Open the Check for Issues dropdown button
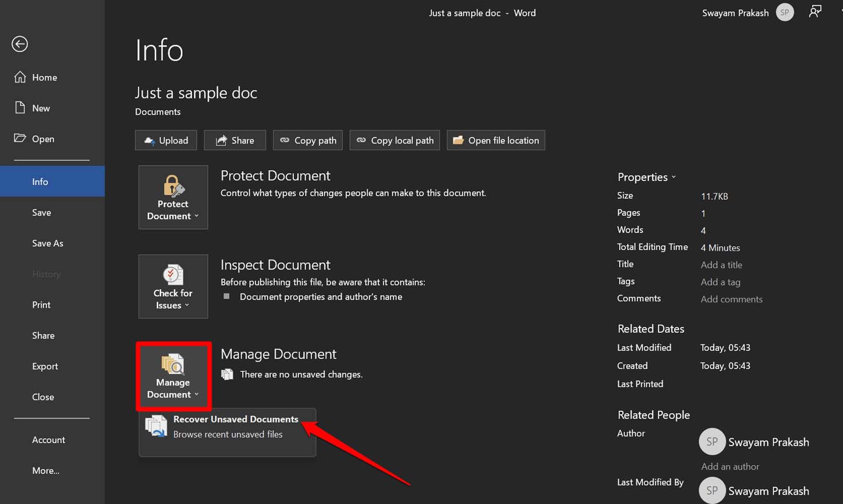The width and height of the screenshot is (843, 504). point(173,286)
